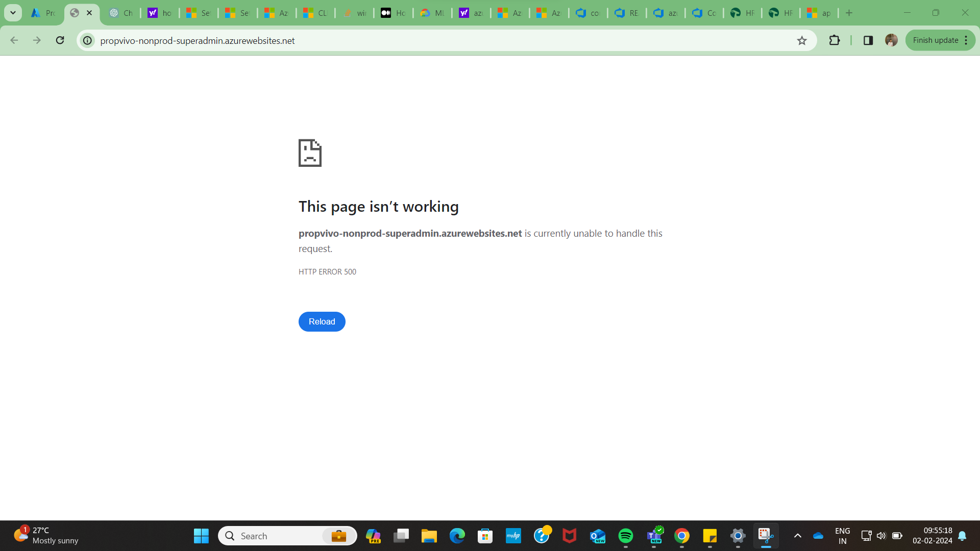
Task: Open a new browser tab
Action: pos(849,13)
